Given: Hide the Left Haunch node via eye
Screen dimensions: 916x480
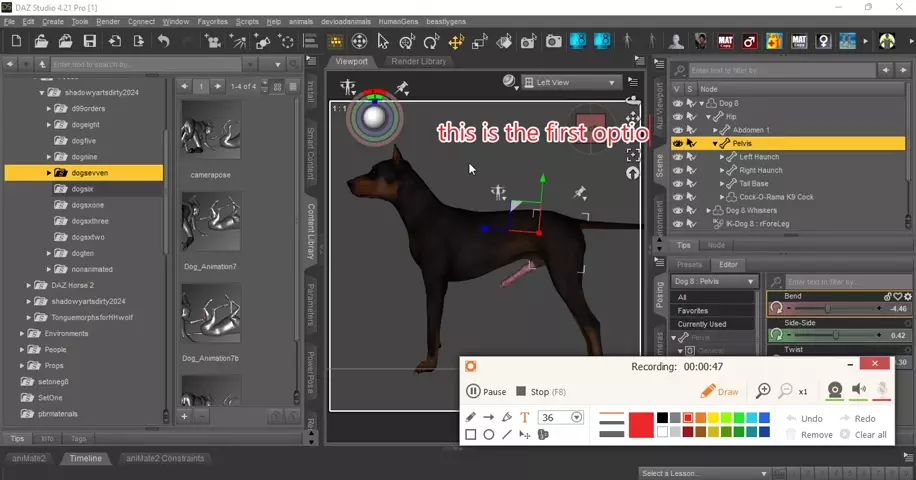Looking at the screenshot, I should [x=677, y=157].
